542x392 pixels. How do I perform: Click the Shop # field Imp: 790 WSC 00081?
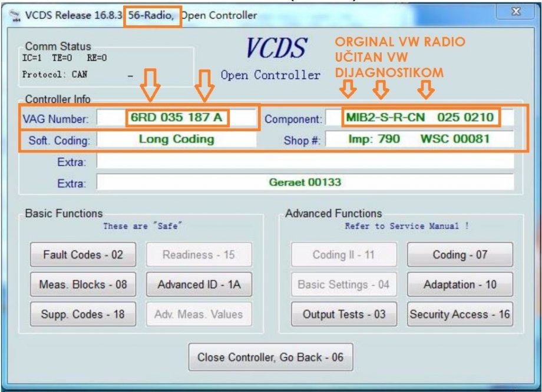(x=419, y=139)
